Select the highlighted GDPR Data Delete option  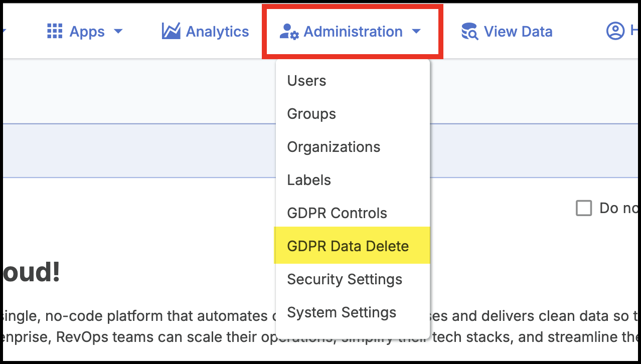tap(348, 246)
